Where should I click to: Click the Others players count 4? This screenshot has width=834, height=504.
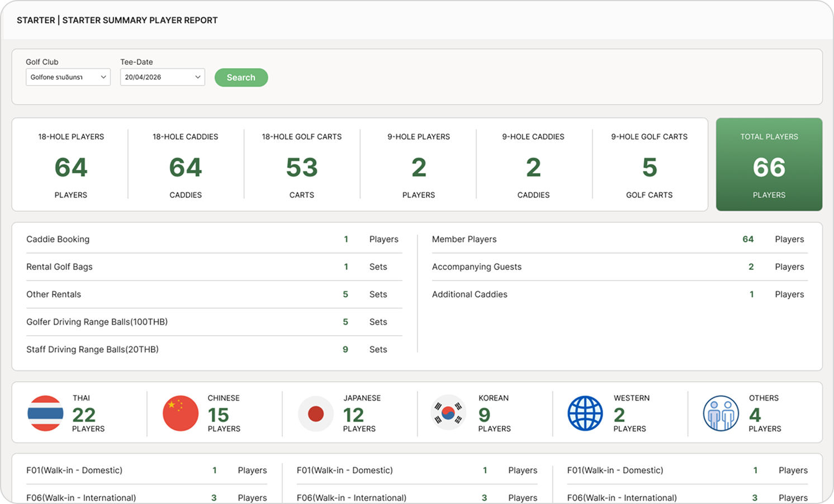click(x=755, y=415)
